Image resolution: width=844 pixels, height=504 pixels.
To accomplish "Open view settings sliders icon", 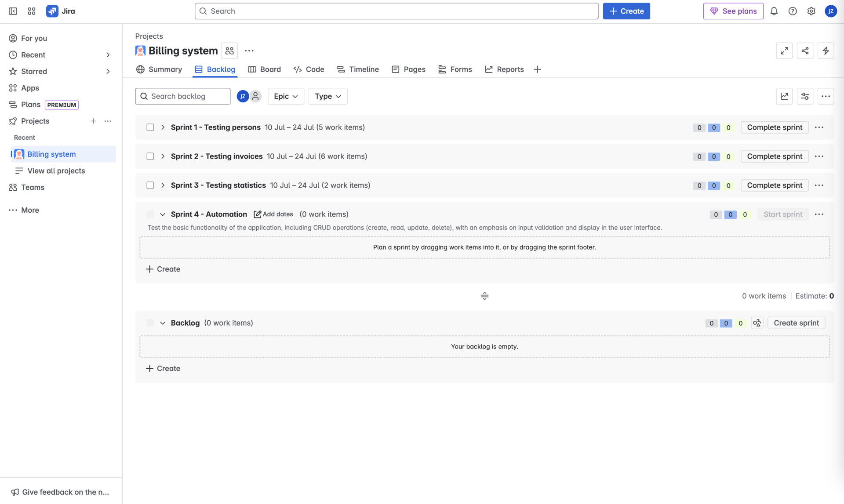I will point(805,96).
